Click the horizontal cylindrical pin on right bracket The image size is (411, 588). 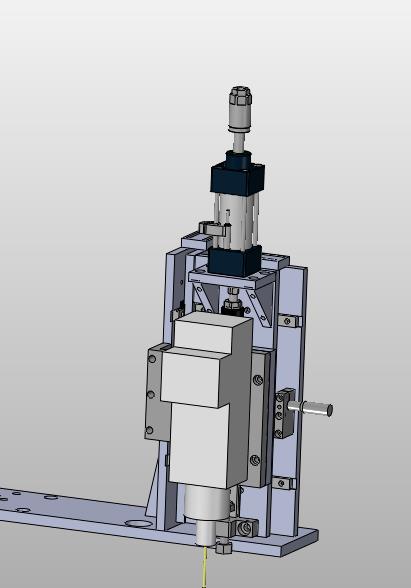pyautogui.click(x=310, y=408)
